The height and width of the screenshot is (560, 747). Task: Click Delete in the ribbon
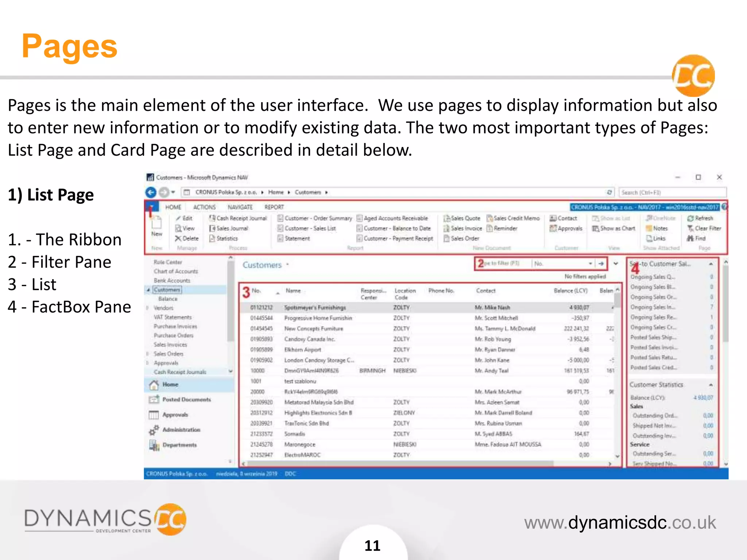click(x=186, y=238)
